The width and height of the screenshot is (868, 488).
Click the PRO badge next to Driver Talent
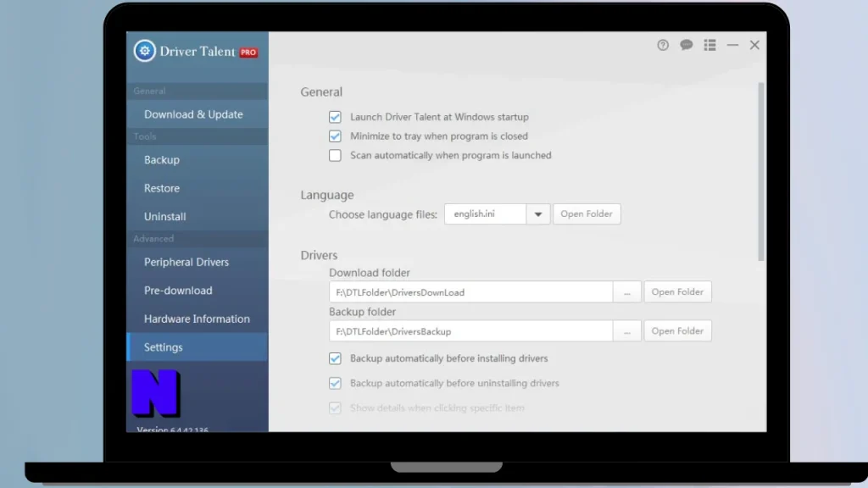tap(248, 52)
